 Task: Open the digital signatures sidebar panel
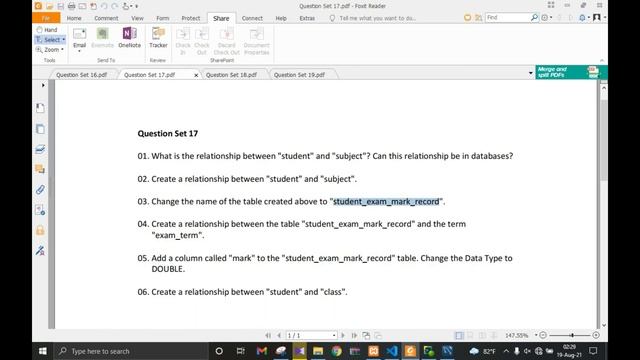coord(40,251)
